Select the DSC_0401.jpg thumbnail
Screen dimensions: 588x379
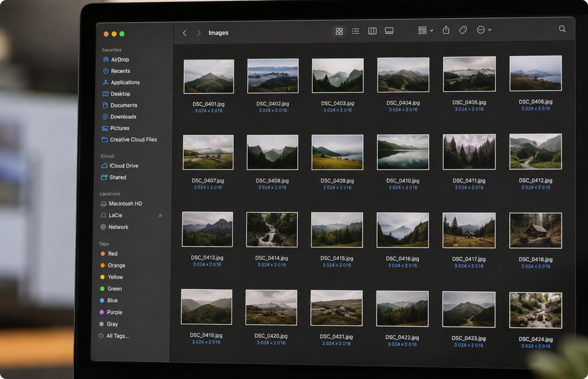pos(209,76)
